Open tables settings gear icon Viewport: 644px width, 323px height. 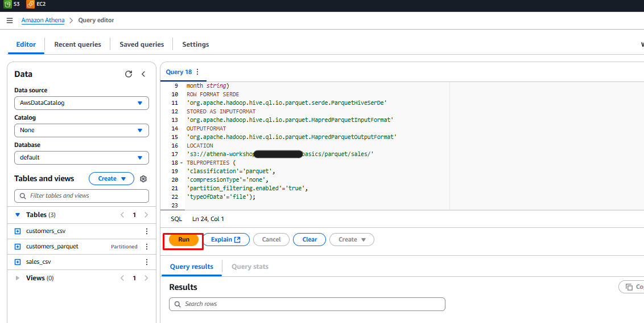click(x=143, y=179)
